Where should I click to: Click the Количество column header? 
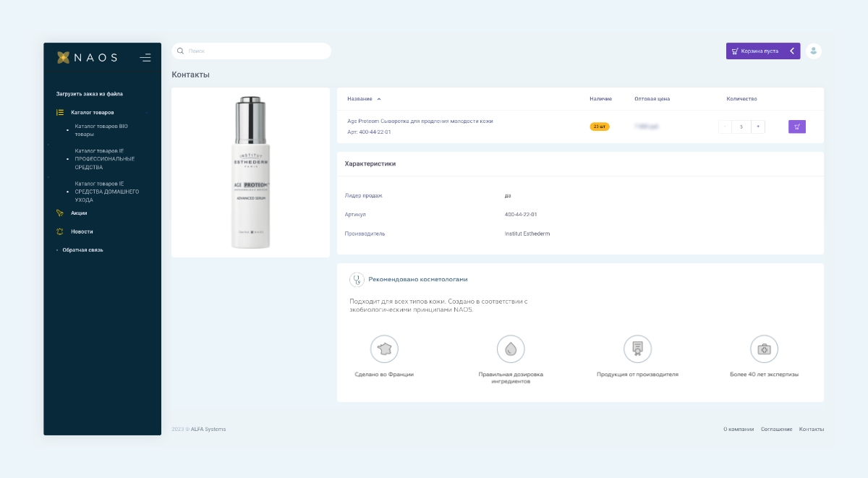[741, 99]
